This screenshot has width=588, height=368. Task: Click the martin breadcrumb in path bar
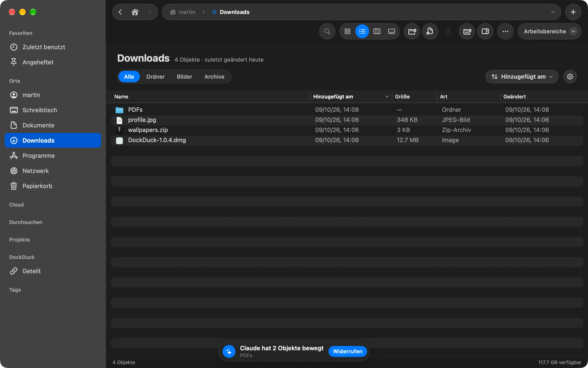182,12
